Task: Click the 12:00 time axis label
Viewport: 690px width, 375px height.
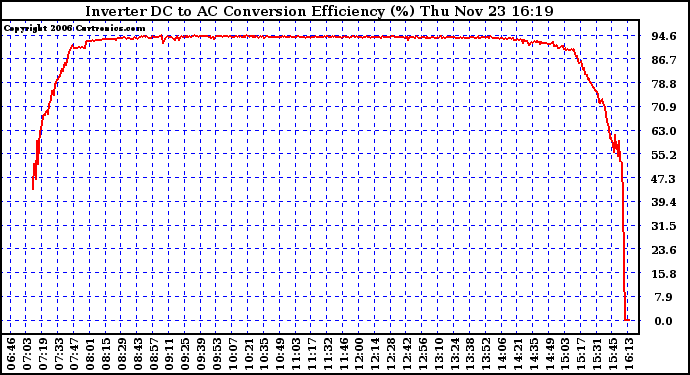Action: pos(360,354)
